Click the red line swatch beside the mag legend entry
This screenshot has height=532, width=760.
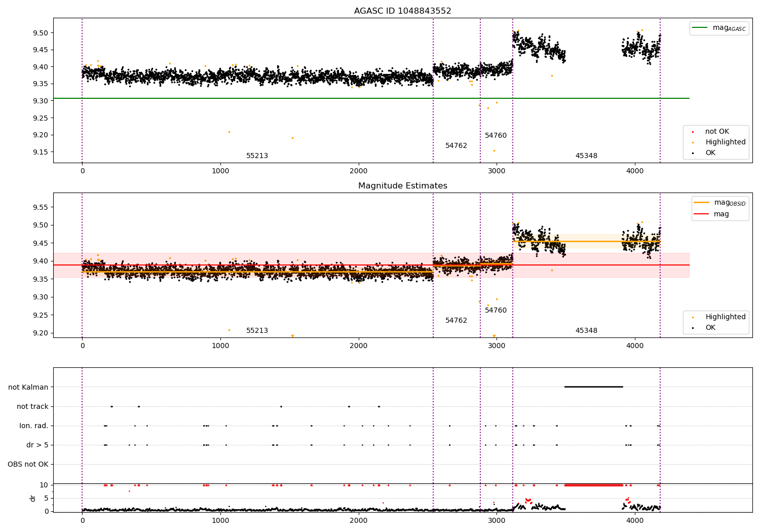click(x=702, y=214)
